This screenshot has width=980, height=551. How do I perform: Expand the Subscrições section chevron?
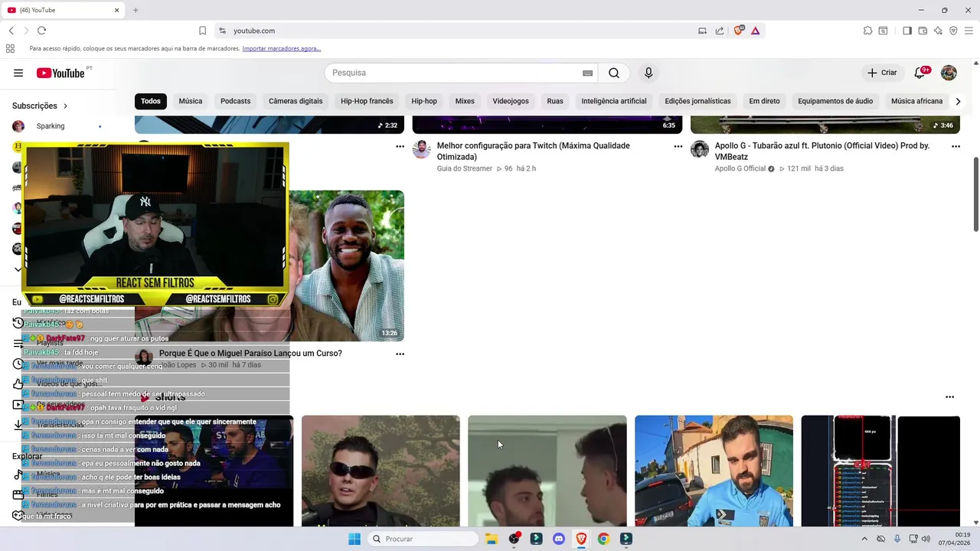coord(65,106)
